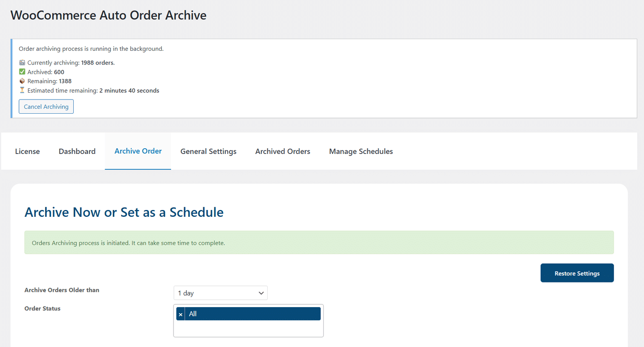Click the hourglass icon beside Estimated time remaining
Viewport: 644px width, 347px height.
22,90
